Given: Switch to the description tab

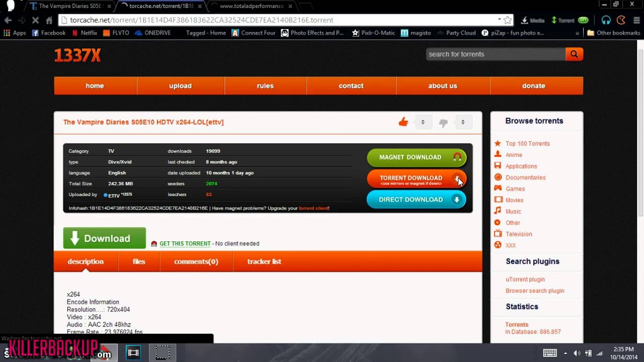Looking at the screenshot, I should 86,261.
